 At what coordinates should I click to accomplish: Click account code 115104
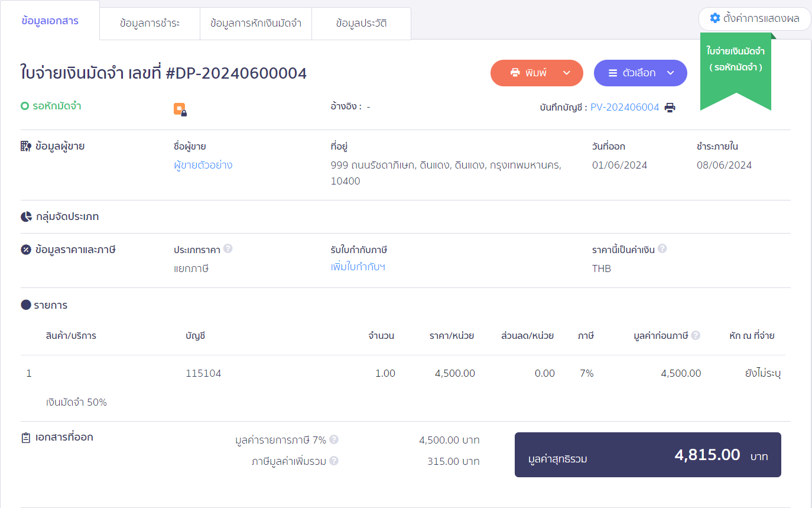203,373
